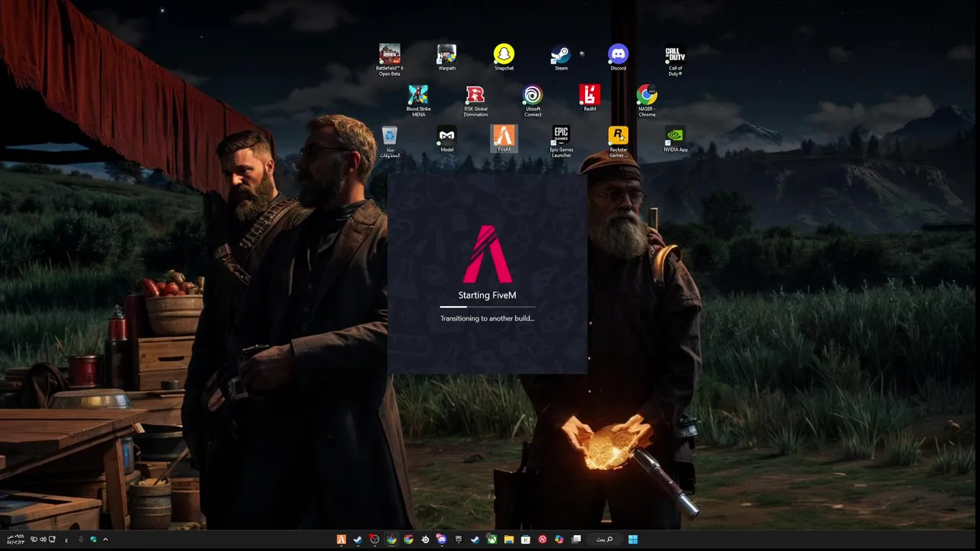980x551 pixels.
Task: Open Task View from the taskbar
Action: point(576,540)
